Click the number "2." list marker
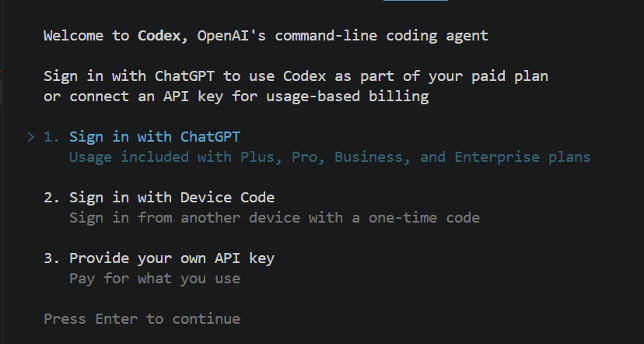The height and width of the screenshot is (344, 644). click(51, 198)
